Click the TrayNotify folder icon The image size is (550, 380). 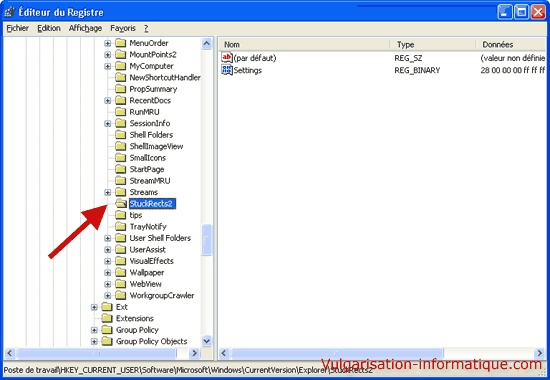point(121,226)
